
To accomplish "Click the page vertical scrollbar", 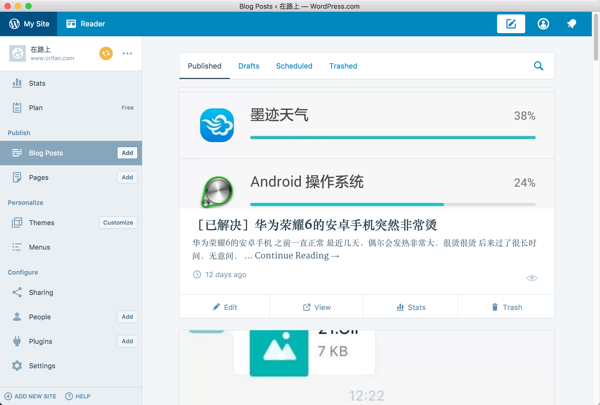I will tap(596, 37).
